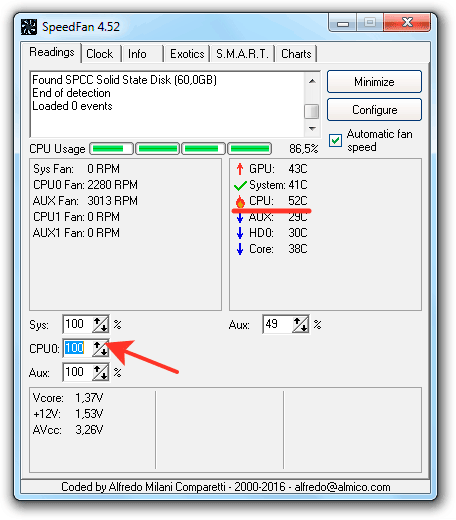Viewport: 456px width, 520px height.
Task: Click the left-column Aux 100 input field
Action: [77, 372]
